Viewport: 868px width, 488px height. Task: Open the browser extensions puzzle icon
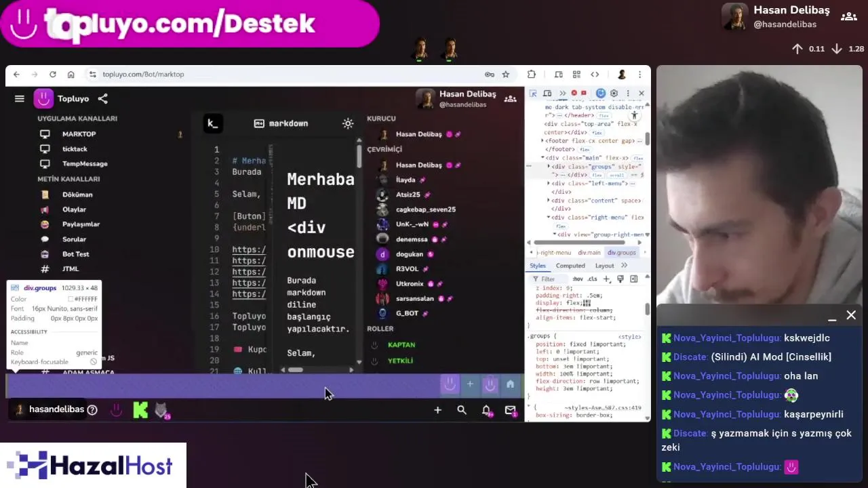532,75
